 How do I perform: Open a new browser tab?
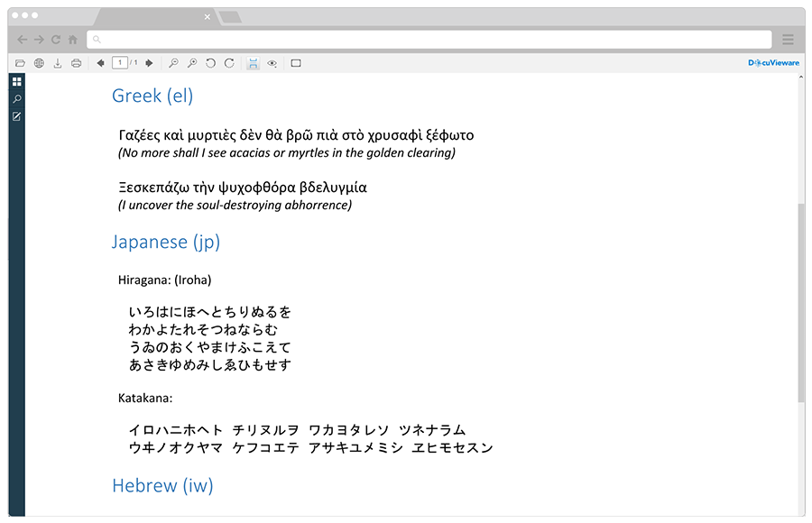(230, 18)
